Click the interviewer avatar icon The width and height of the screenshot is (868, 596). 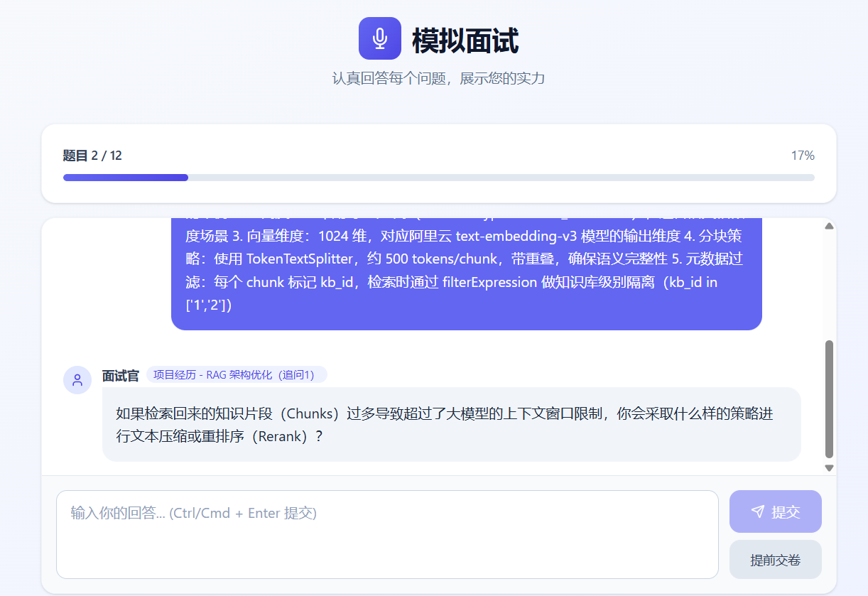[x=77, y=380]
